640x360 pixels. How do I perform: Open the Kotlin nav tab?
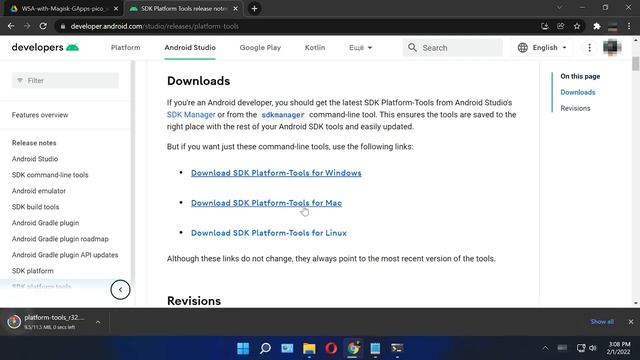coord(315,47)
